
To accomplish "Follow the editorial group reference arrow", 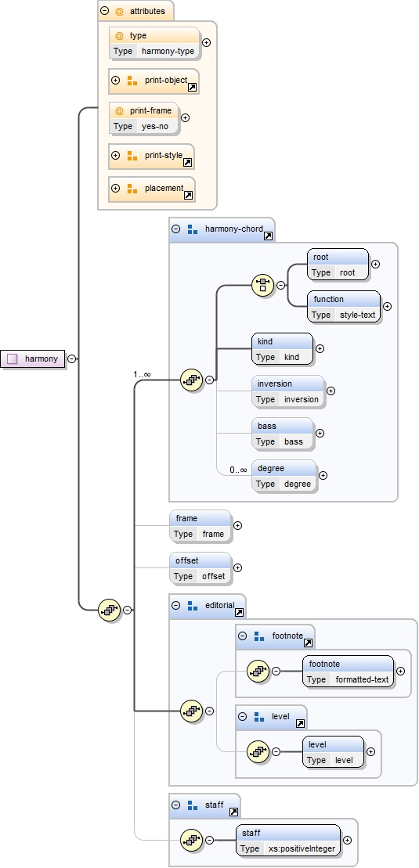I will coord(239,612).
